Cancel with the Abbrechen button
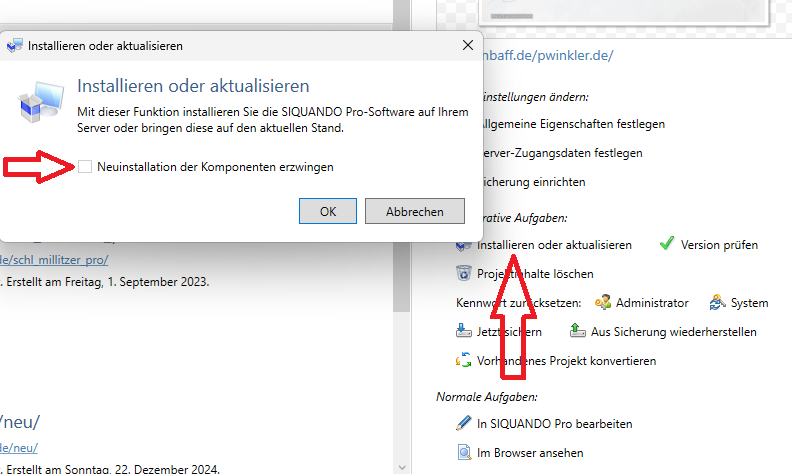Image resolution: width=792 pixels, height=474 pixels. pyautogui.click(x=415, y=211)
